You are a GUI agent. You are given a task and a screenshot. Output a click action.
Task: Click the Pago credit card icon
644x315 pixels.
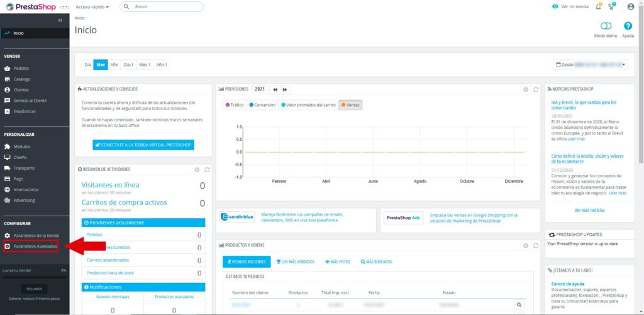7,179
